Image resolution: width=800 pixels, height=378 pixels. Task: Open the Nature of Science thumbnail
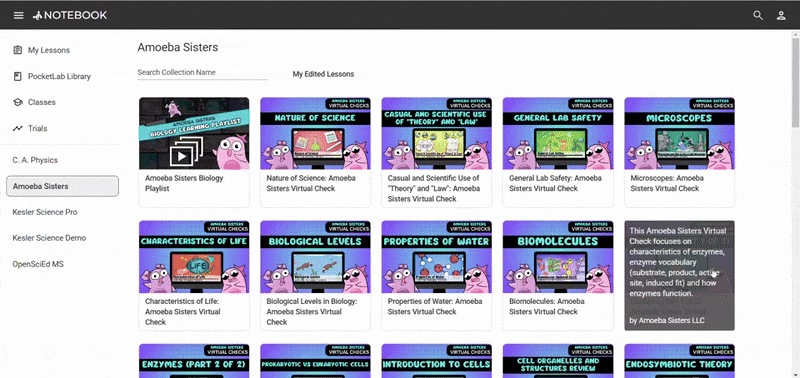pyautogui.click(x=315, y=134)
